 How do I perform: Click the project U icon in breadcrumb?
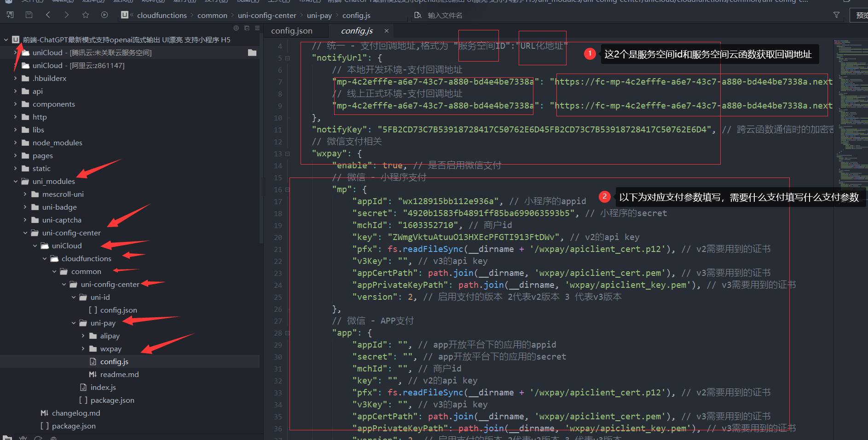click(125, 15)
